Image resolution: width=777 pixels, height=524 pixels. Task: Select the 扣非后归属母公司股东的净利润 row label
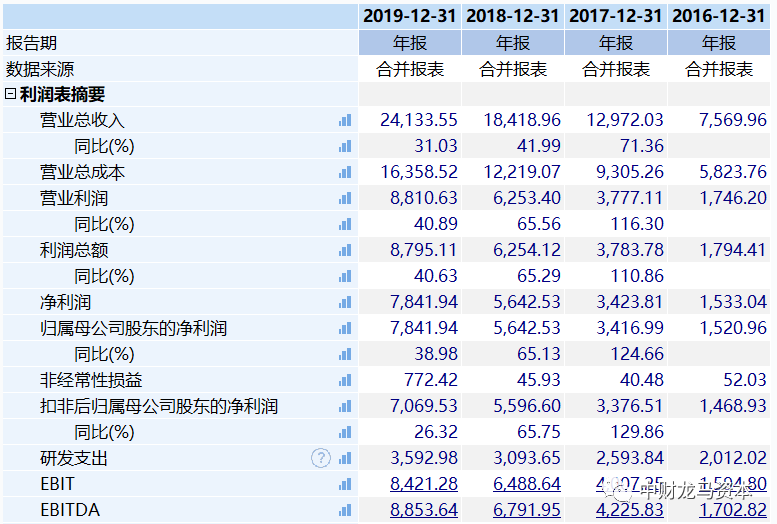click(x=159, y=406)
